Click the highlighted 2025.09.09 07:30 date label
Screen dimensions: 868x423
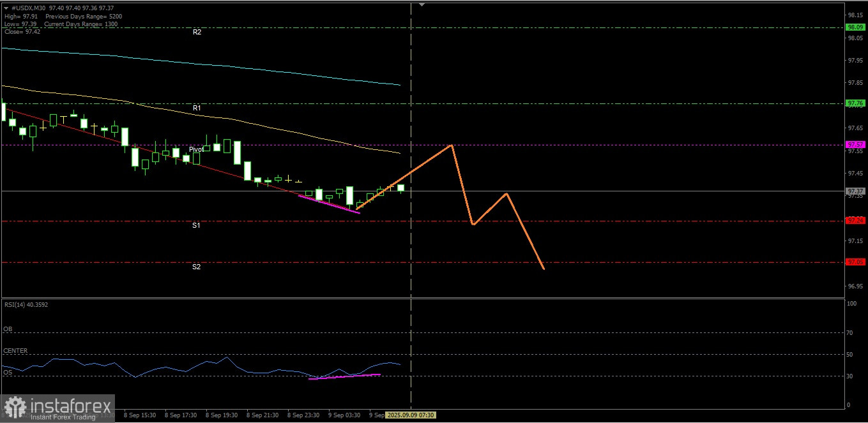coord(411,415)
